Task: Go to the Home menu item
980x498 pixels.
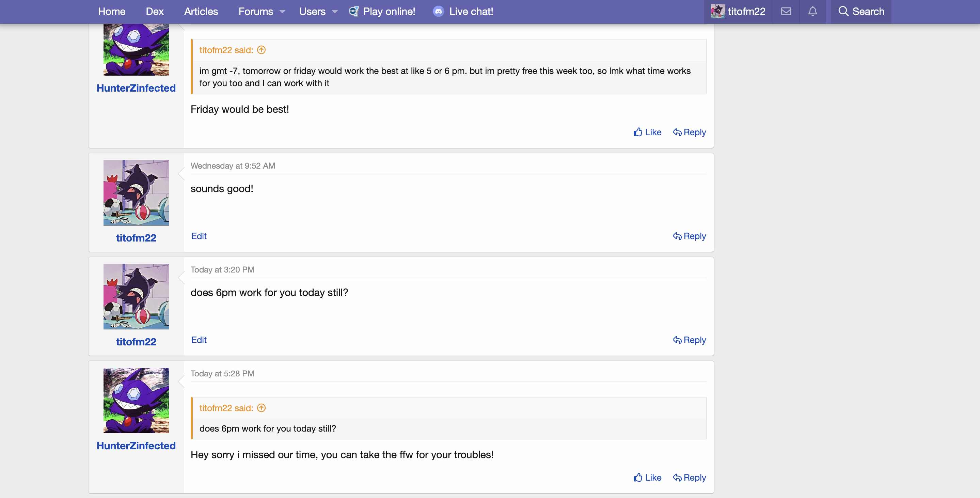Action: (x=111, y=12)
